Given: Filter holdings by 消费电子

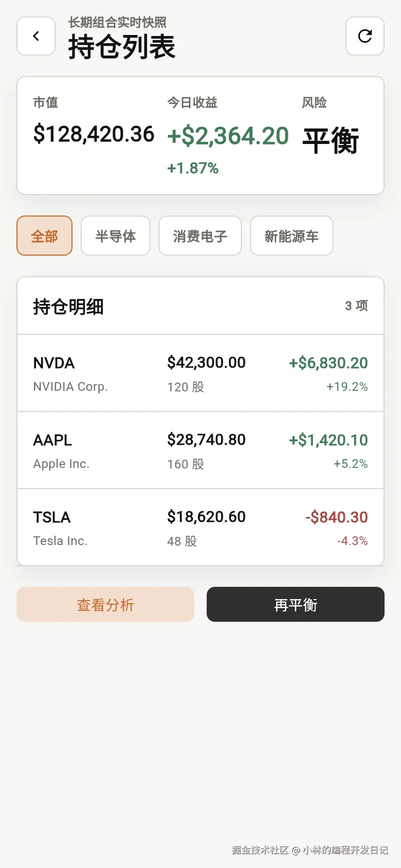Looking at the screenshot, I should click(200, 236).
